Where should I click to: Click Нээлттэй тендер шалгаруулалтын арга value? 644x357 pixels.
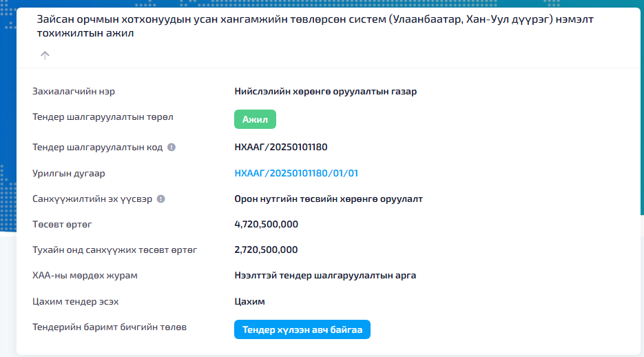point(325,275)
